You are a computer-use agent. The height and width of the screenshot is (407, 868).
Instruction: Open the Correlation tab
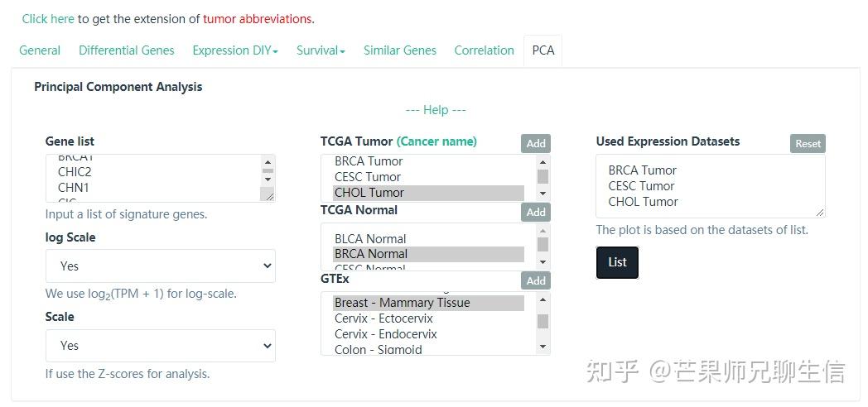click(484, 50)
